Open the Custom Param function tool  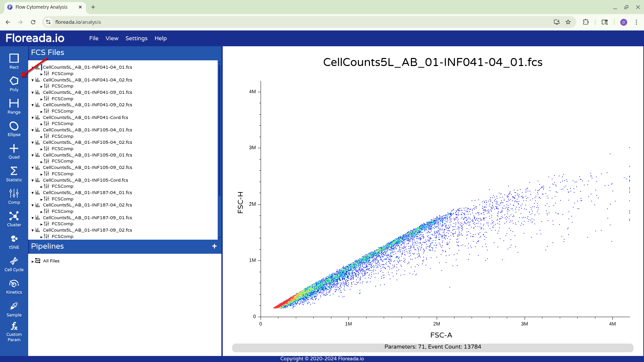point(14,331)
